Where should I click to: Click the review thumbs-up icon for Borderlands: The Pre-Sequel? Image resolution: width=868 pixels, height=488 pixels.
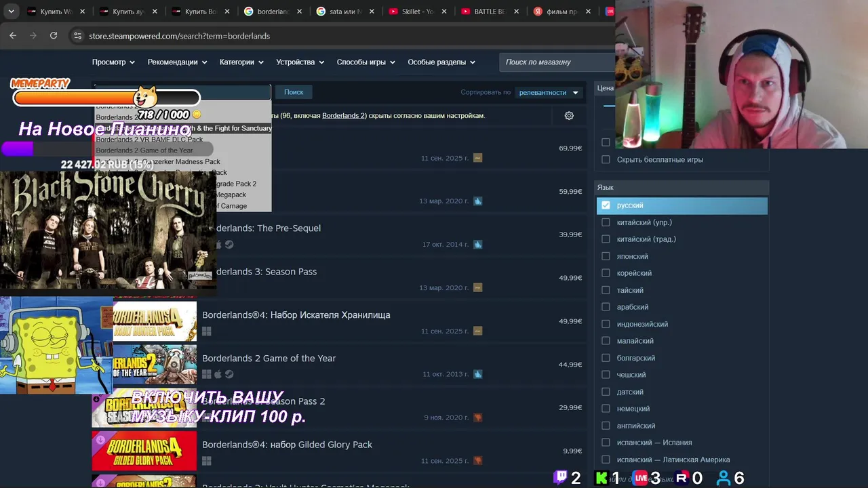tap(478, 244)
